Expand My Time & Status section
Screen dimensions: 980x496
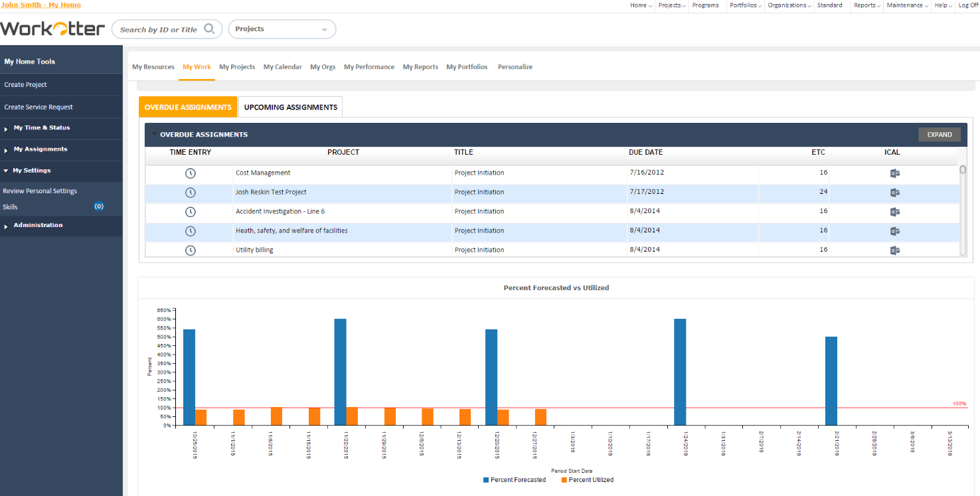click(41, 128)
